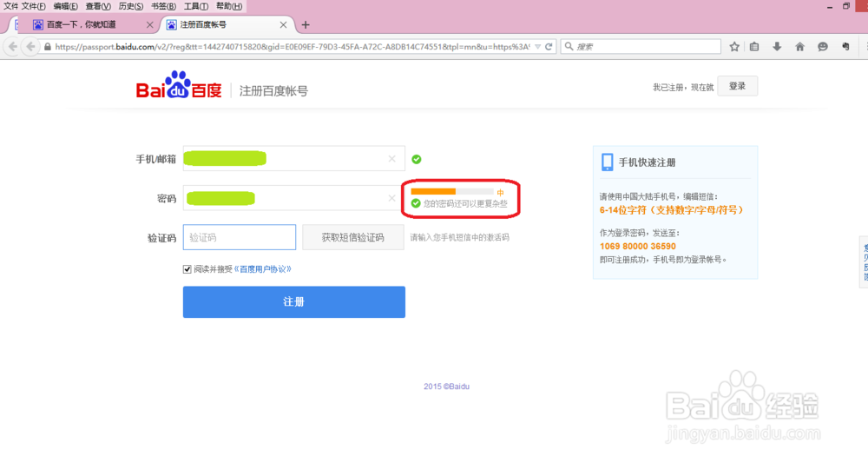This screenshot has height=463, width=868.
Task: Click the padlock site security icon
Action: 48,47
